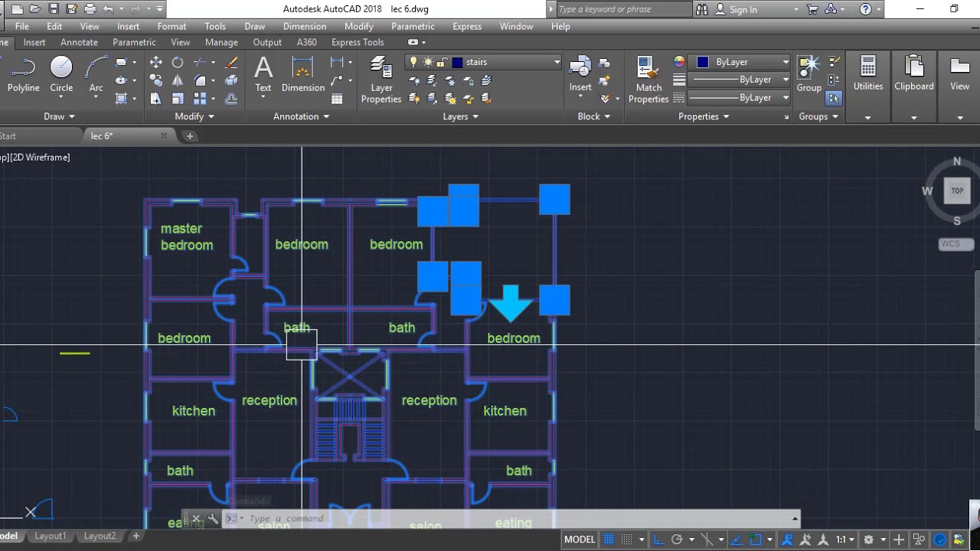Select the Fillet tool icon
The image size is (980, 551).
201,80
